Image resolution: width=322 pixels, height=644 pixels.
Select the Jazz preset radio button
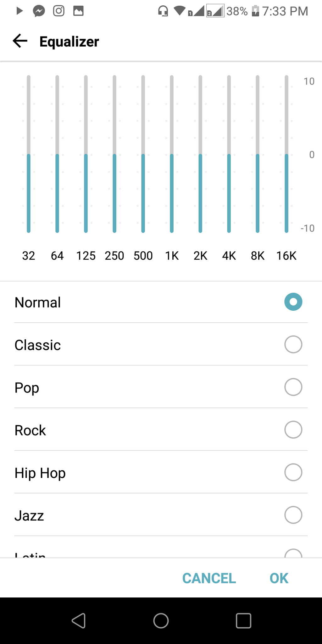[293, 515]
